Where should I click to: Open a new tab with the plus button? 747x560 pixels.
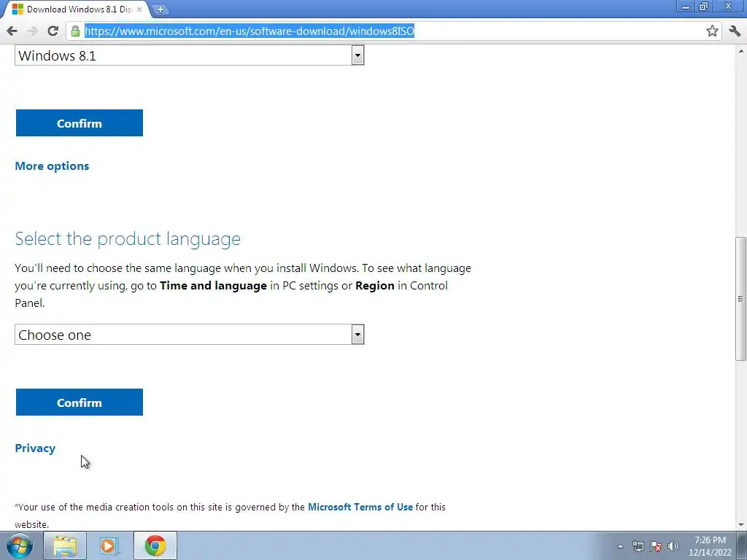[160, 9]
